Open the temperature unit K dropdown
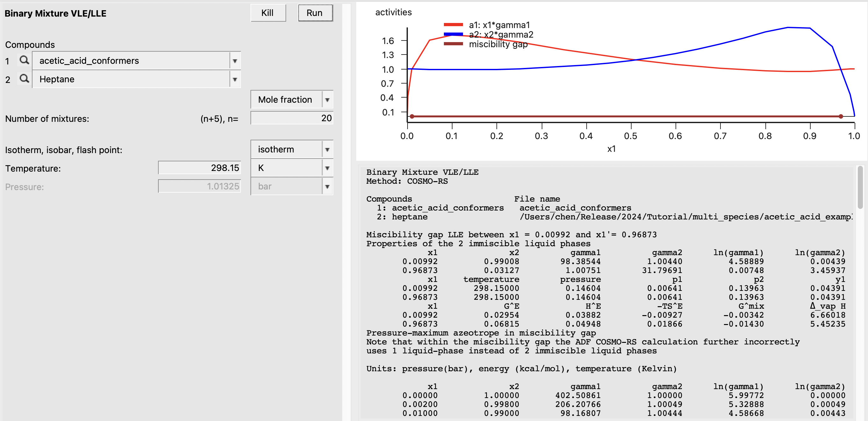The width and height of the screenshot is (868, 421). click(x=327, y=168)
